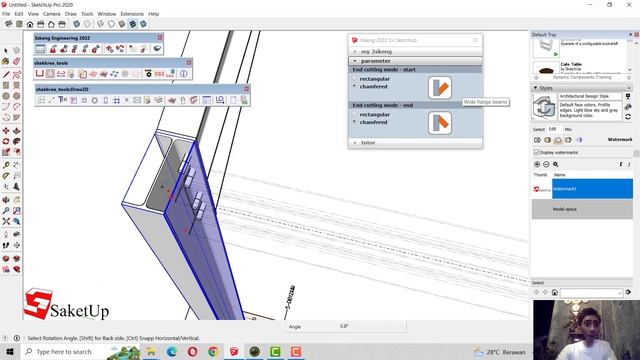Close the 3skeng Engineering 2022 toolbar
The height and width of the screenshot is (360, 640).
pos(160,38)
